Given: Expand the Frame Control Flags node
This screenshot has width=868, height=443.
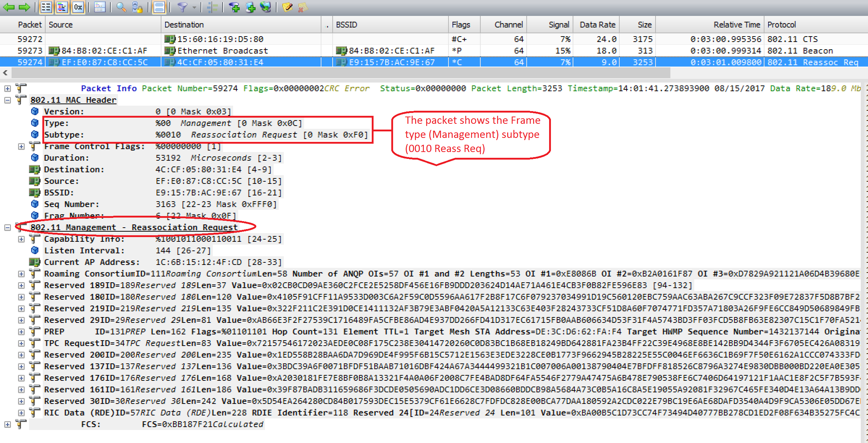Looking at the screenshot, I should click(x=21, y=146).
